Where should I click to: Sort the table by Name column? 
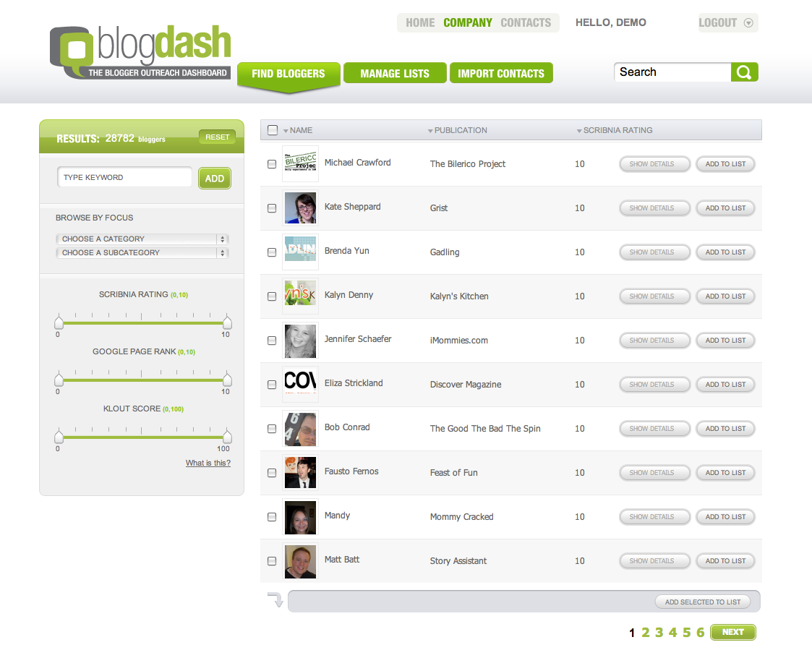[298, 130]
